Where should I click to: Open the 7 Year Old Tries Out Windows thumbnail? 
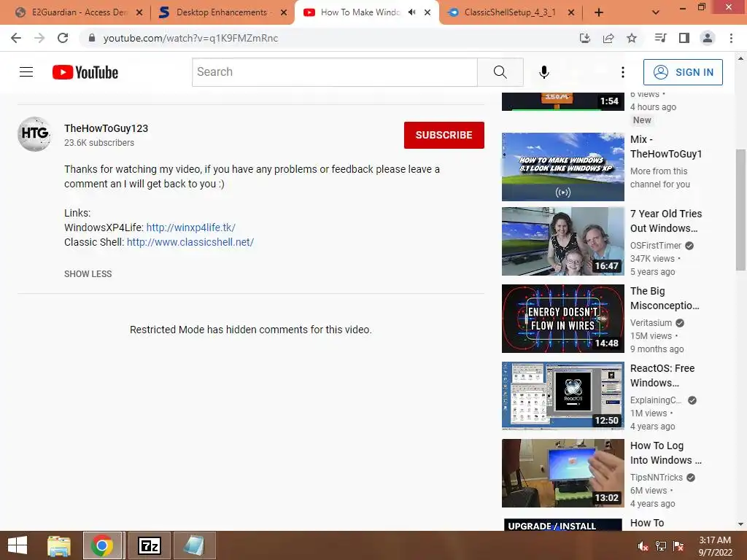coord(562,241)
